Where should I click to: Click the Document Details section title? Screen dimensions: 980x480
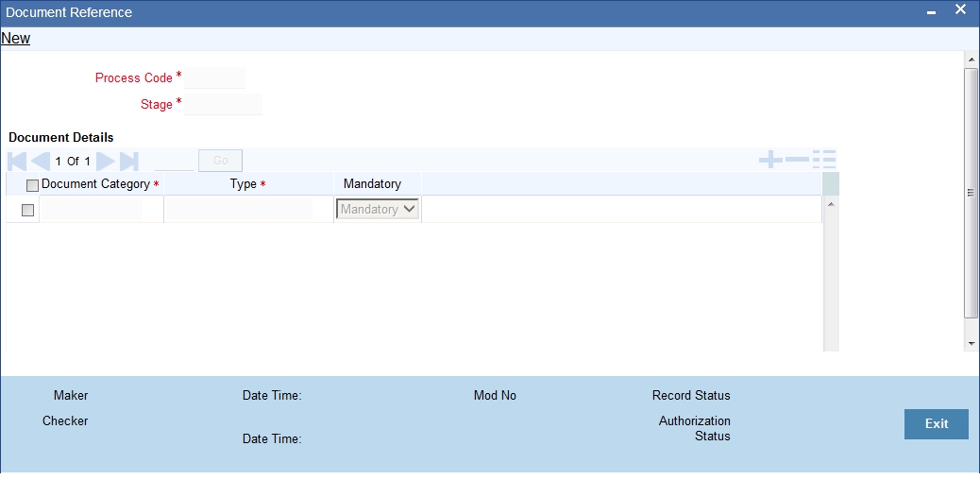click(61, 137)
